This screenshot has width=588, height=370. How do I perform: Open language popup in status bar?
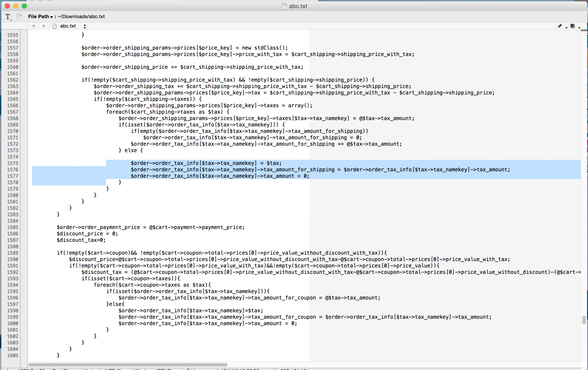[66, 369]
